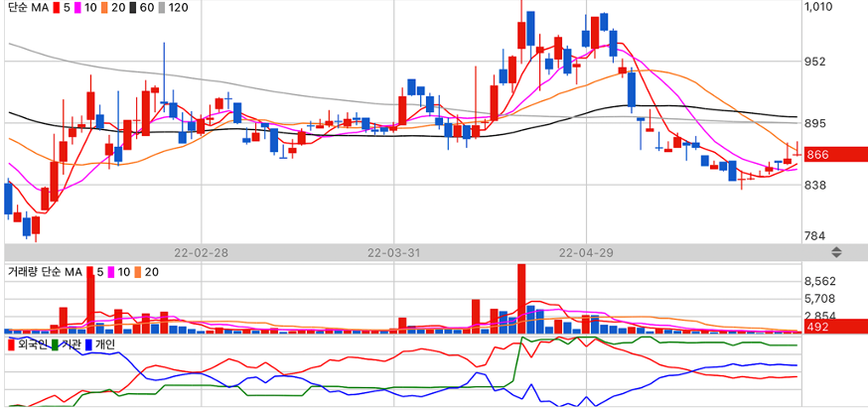This screenshot has width=868, height=412.
Task: Click the red 5-day MA color swatch
Action: (x=56, y=8)
